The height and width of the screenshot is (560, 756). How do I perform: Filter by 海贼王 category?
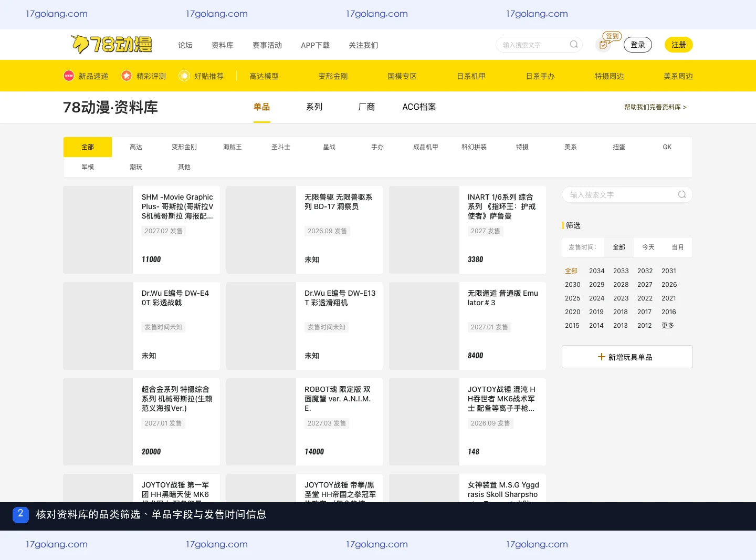click(x=233, y=147)
